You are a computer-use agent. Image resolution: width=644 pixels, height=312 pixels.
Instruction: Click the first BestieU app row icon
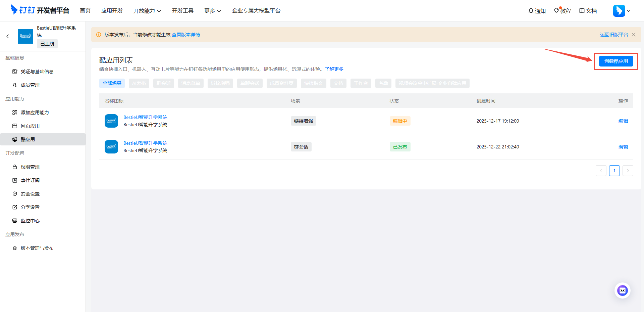(111, 121)
